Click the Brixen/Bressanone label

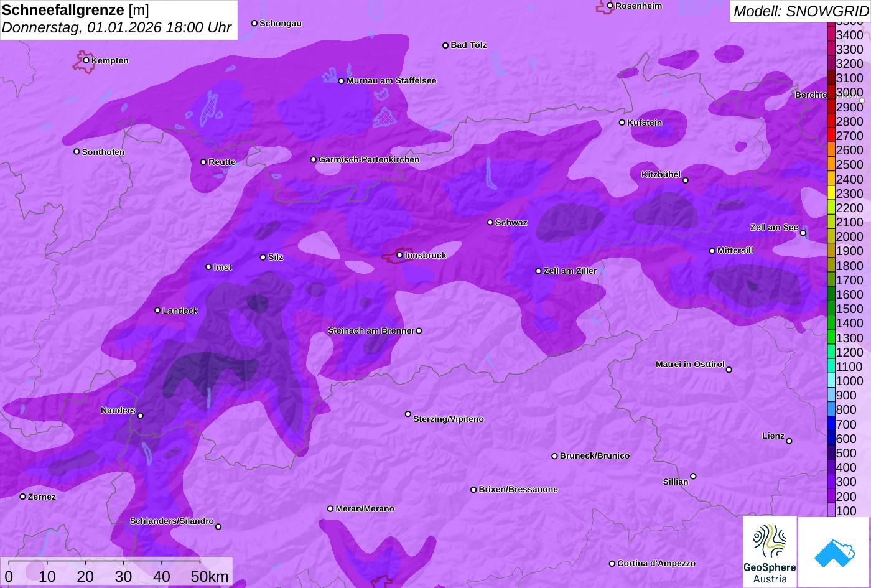518,489
